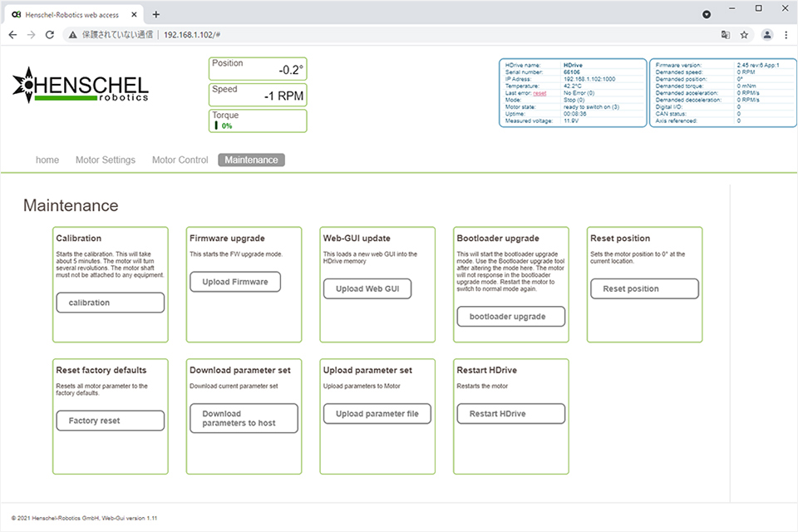This screenshot has height=532, width=798.
Task: Open the user profile icon
Action: (x=767, y=35)
